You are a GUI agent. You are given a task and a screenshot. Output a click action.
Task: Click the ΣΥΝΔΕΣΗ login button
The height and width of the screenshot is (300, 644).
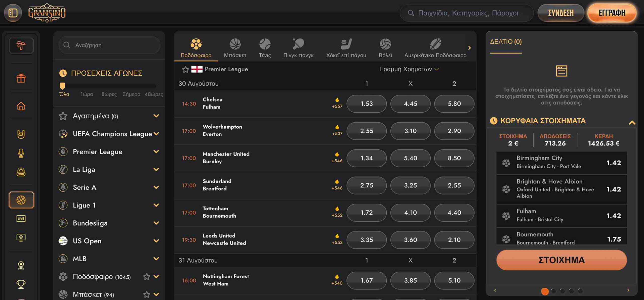561,13
